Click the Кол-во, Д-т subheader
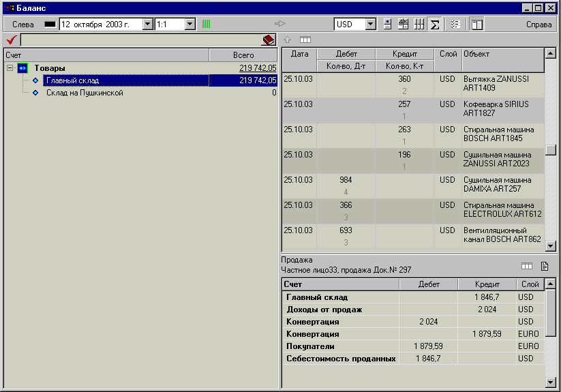 [346, 66]
